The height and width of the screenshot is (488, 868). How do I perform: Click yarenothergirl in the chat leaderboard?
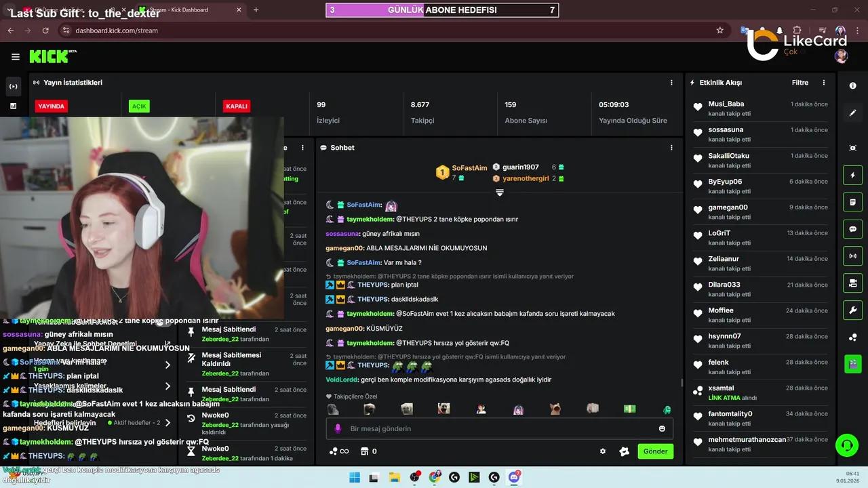tap(525, 179)
